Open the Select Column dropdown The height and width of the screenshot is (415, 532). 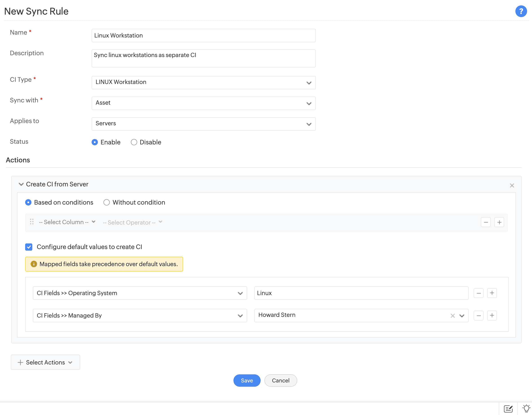[67, 222]
